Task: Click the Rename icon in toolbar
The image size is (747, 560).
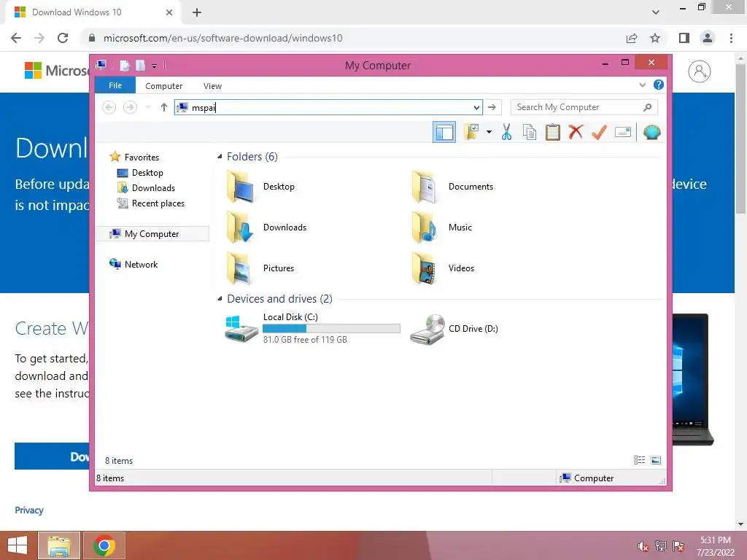Action: [623, 133]
